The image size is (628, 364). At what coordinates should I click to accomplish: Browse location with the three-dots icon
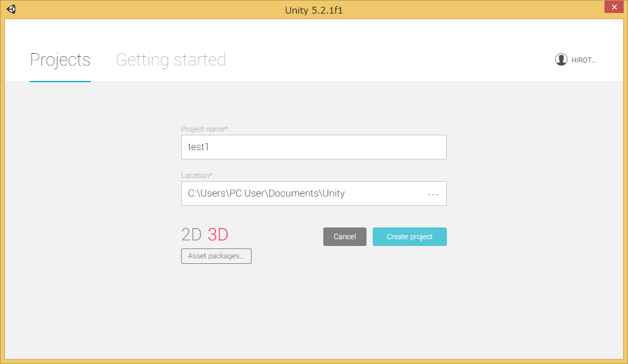433,194
